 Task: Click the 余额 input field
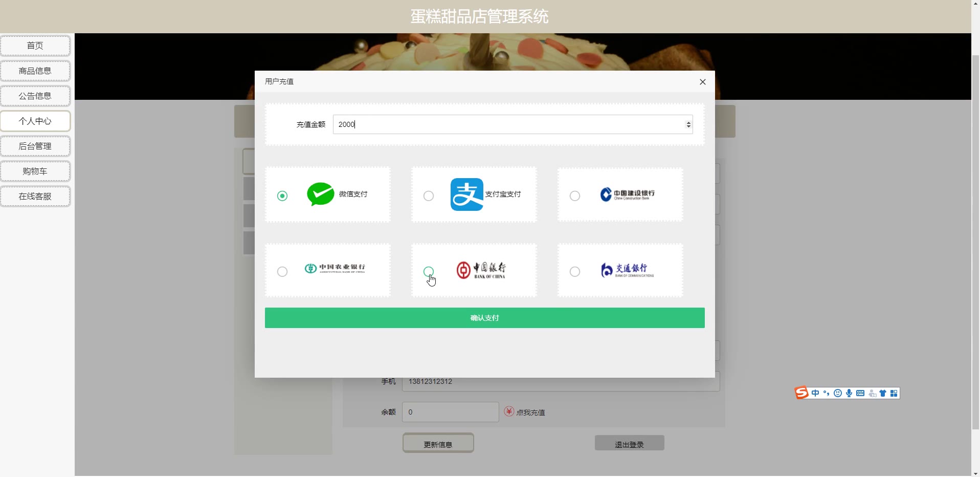click(x=451, y=412)
